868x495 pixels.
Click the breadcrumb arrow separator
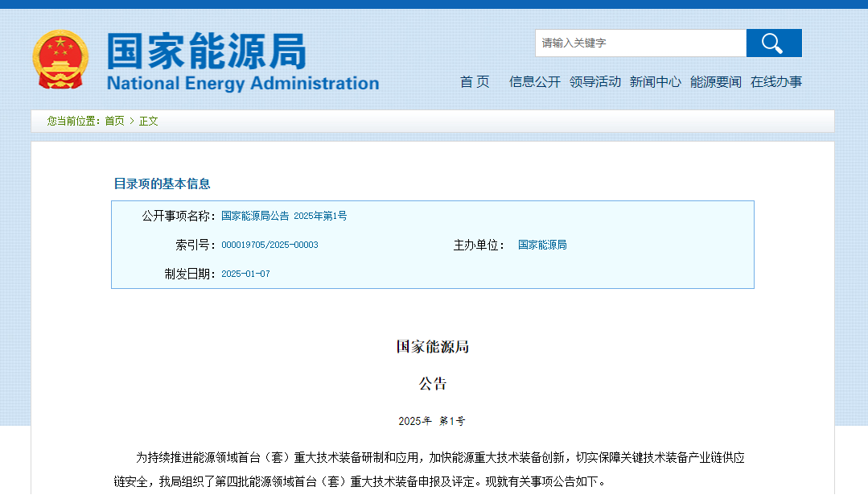tap(132, 121)
